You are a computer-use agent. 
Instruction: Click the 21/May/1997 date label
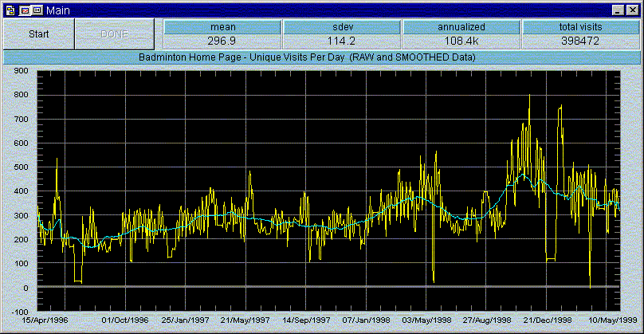(245, 320)
